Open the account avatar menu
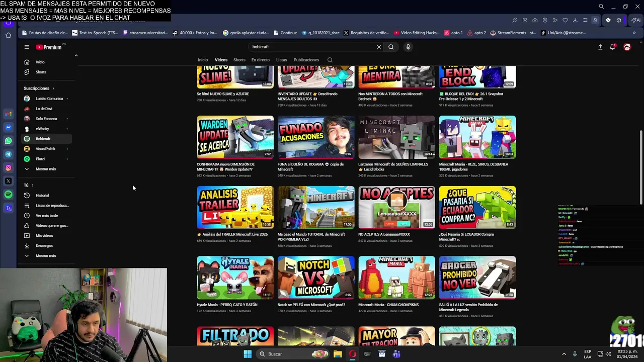This screenshot has height=362, width=644. pyautogui.click(x=627, y=47)
